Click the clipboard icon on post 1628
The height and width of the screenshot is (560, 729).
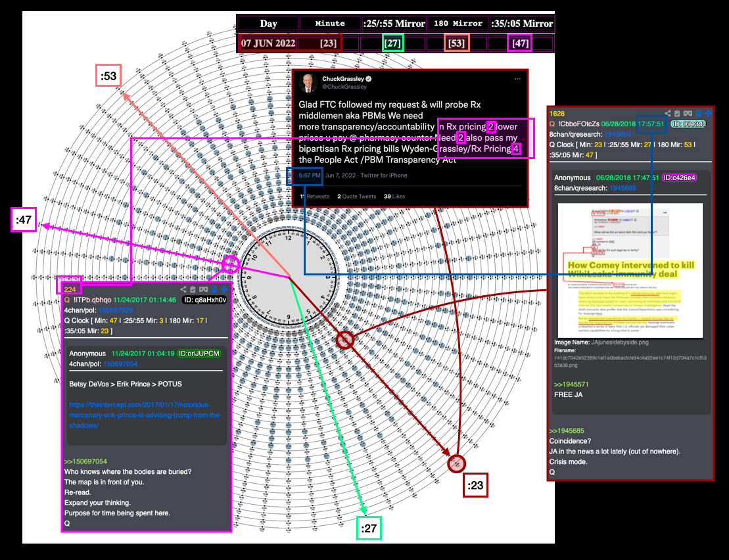(x=677, y=114)
